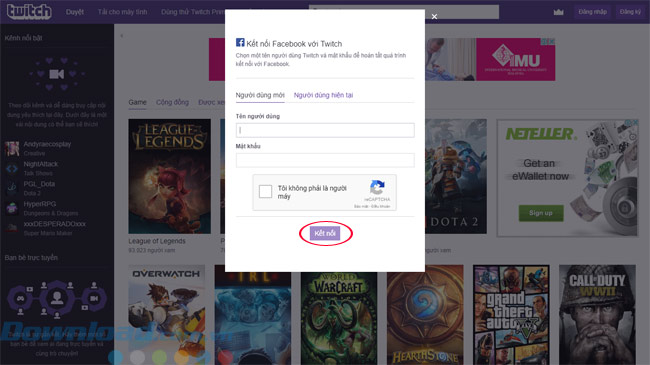650x365 pixels.
Task: Click NightAttack avatar icon
Action: click(12, 168)
